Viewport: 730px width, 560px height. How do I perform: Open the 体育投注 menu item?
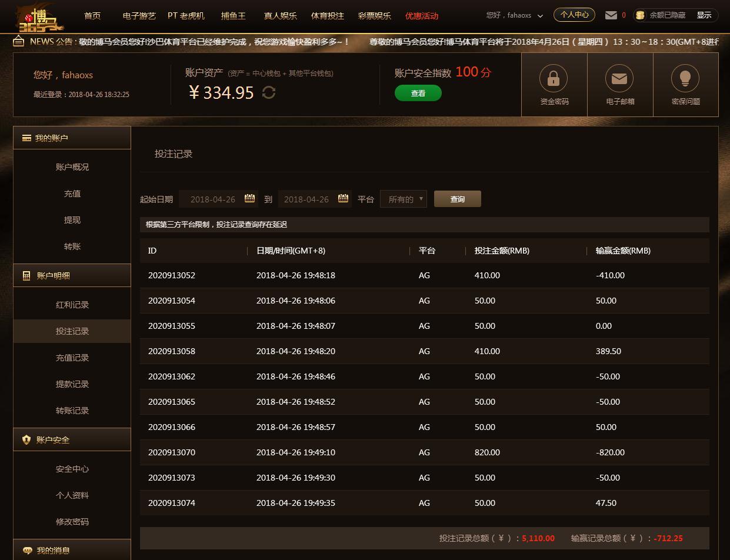[x=328, y=16]
